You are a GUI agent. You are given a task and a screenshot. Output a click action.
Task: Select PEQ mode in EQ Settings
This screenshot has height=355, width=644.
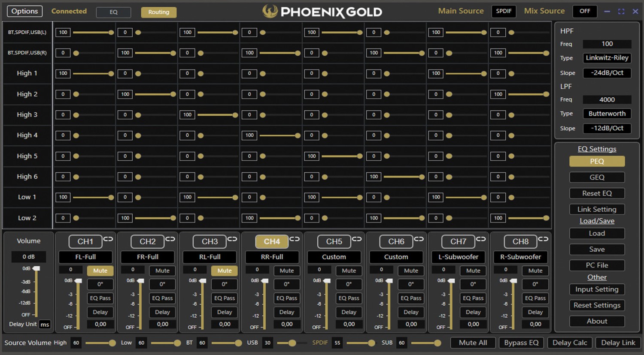597,161
